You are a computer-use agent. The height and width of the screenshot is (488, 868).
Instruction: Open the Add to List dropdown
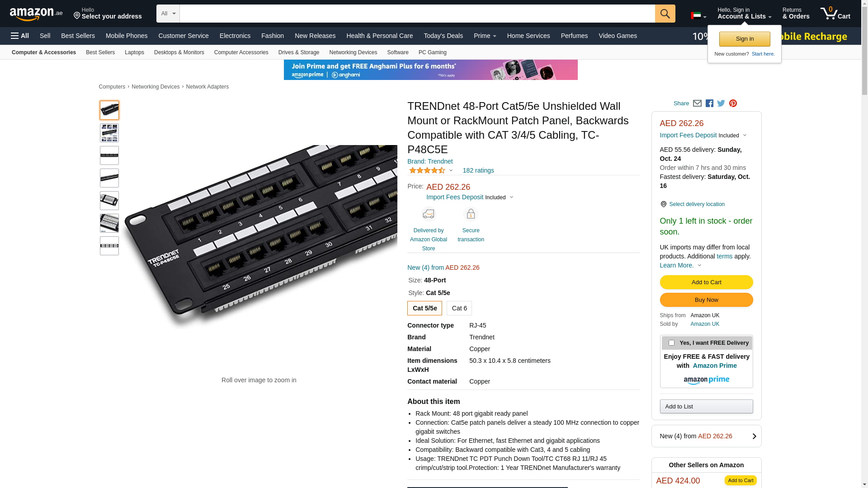pos(706,407)
